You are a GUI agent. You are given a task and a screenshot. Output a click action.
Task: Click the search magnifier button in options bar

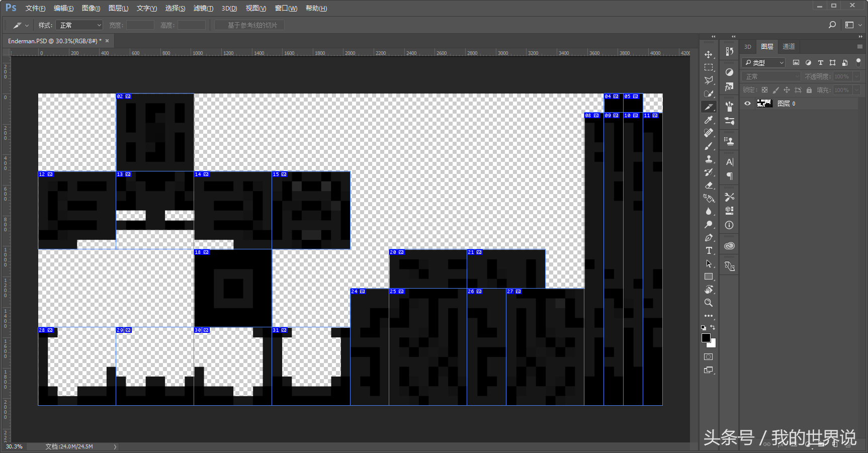click(x=832, y=25)
